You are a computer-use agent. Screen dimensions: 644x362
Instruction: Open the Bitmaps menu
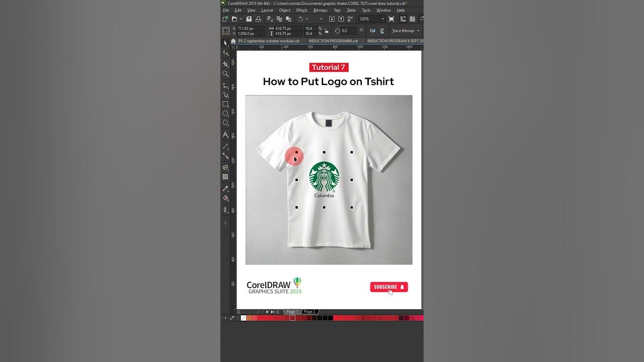point(320,10)
